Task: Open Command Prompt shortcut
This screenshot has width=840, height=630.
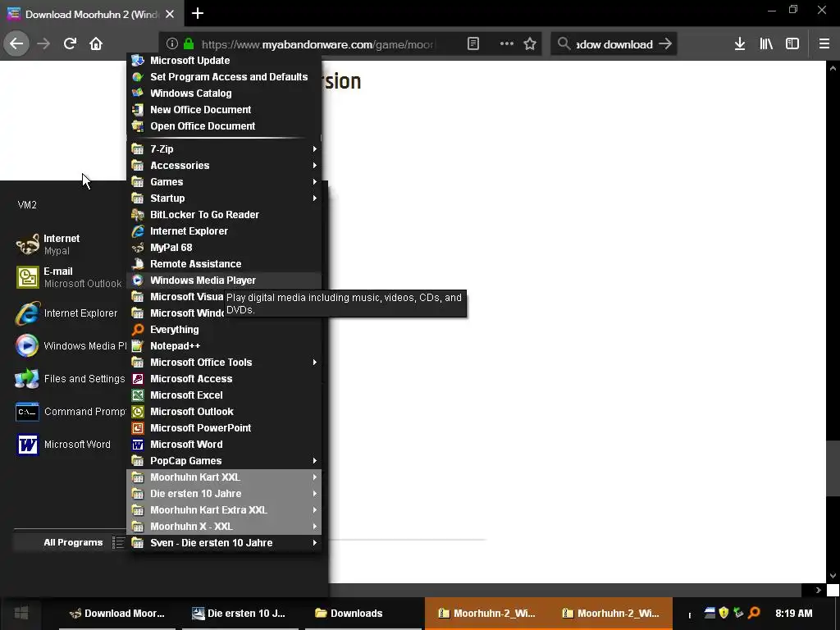Action: (70, 412)
